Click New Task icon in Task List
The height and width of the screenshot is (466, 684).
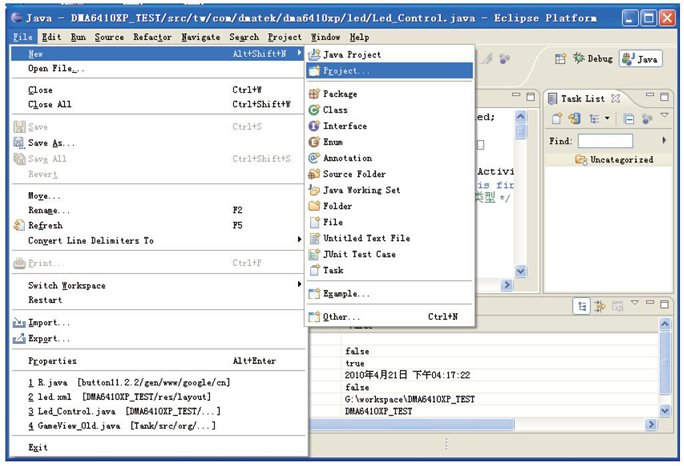pyautogui.click(x=557, y=118)
